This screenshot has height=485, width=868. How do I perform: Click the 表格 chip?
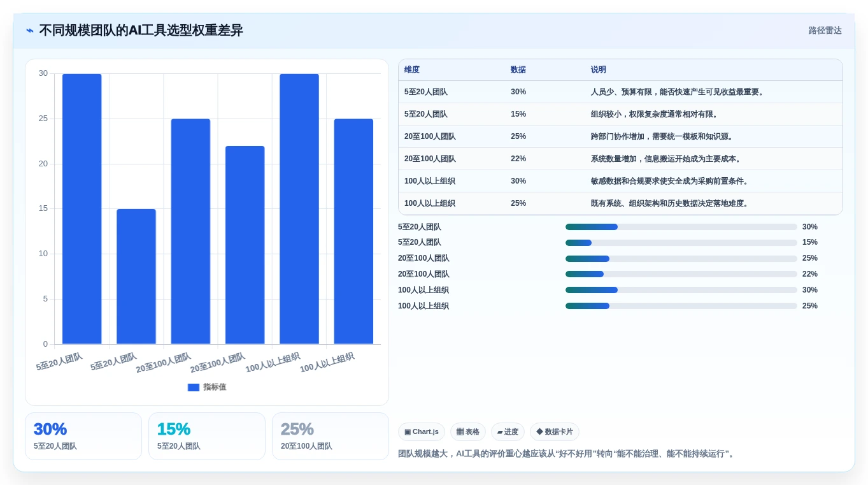click(468, 431)
